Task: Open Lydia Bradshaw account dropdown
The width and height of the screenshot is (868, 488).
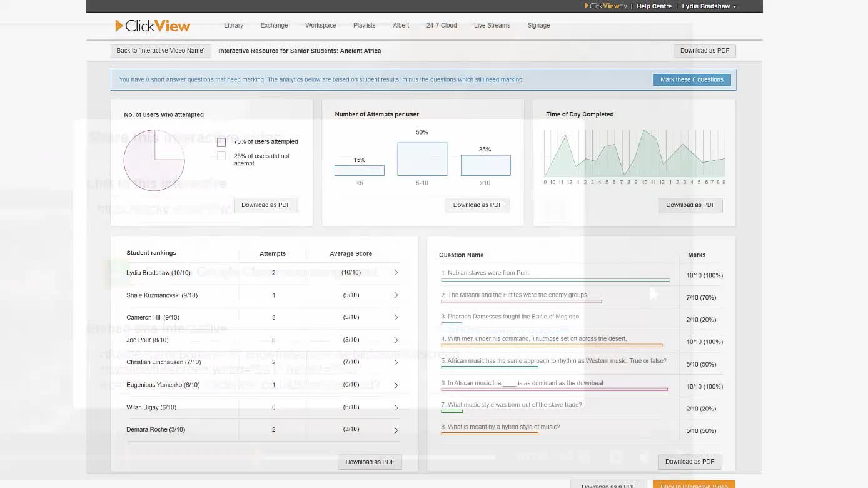Action: [709, 6]
